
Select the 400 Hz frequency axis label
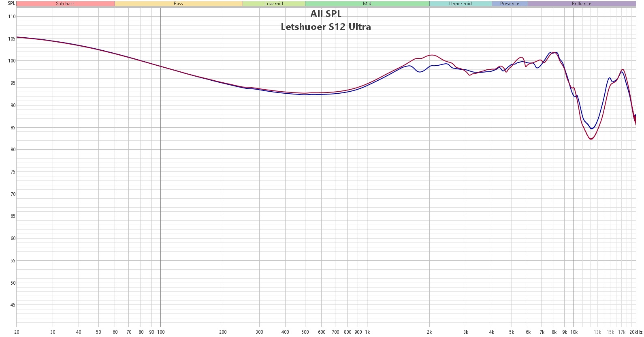coord(285,332)
